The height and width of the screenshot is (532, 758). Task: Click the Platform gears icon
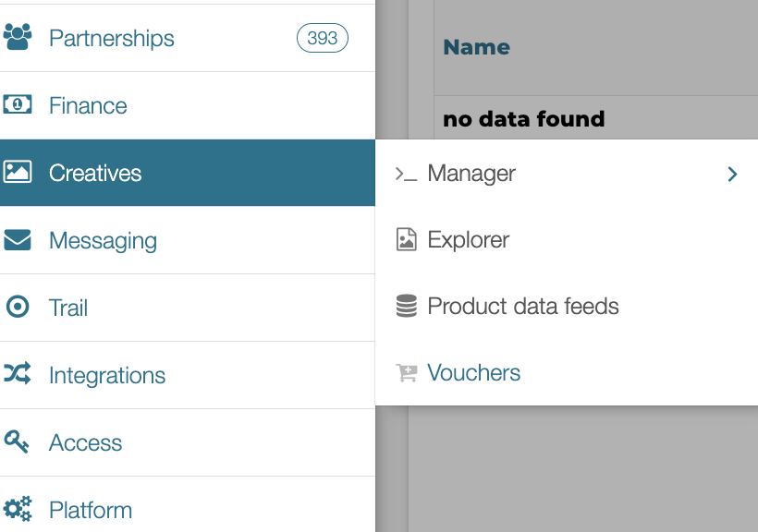point(18,509)
